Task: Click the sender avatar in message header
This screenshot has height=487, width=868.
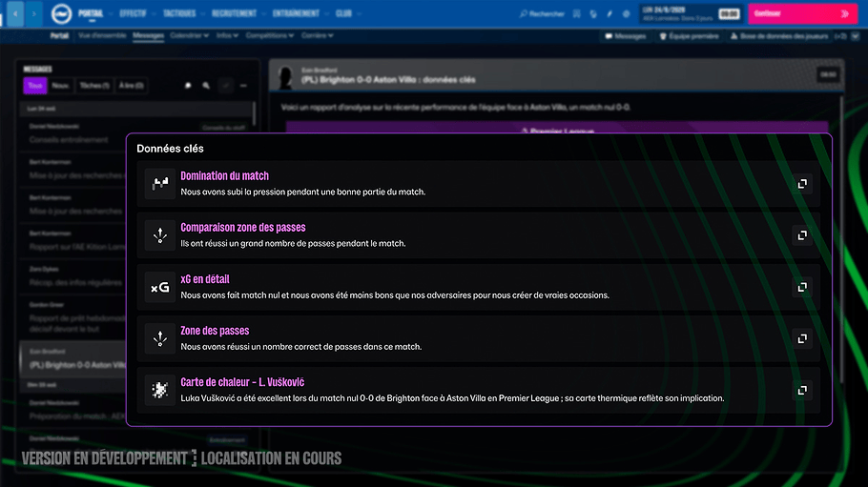Action: click(285, 76)
